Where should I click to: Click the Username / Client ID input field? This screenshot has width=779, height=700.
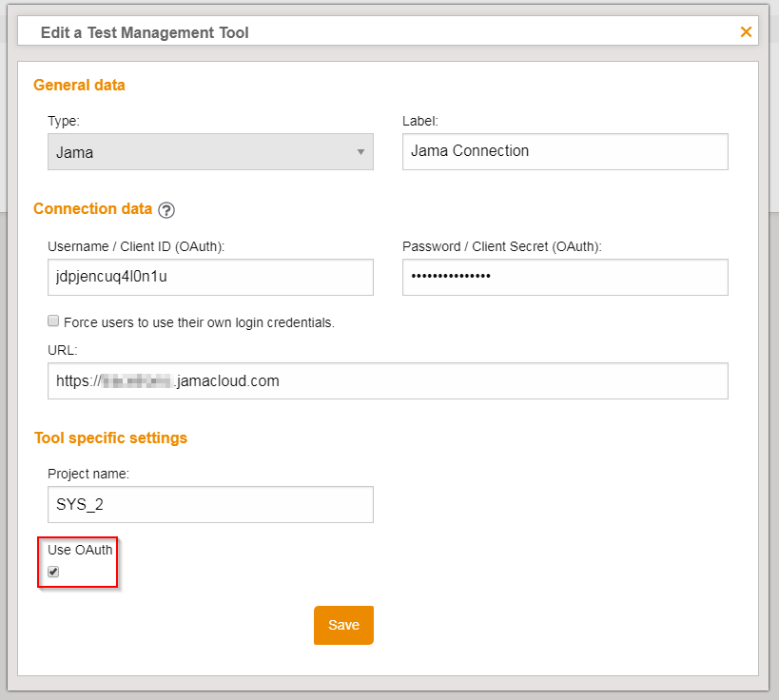[210, 278]
